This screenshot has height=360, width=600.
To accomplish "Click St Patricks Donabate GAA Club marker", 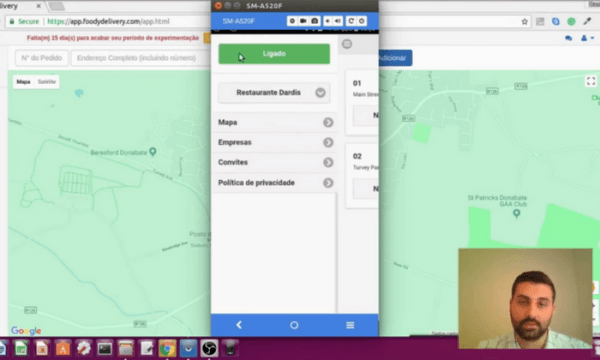I will pyautogui.click(x=516, y=213).
